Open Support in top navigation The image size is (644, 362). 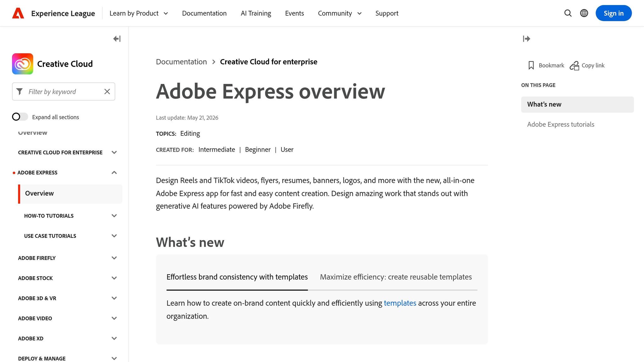pos(387,13)
